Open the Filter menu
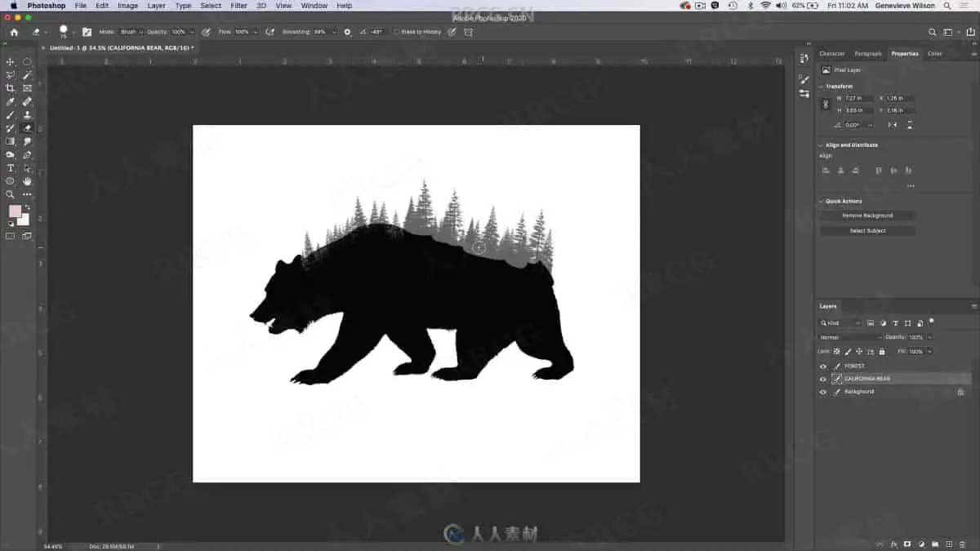The width and height of the screenshot is (980, 551). tap(238, 6)
